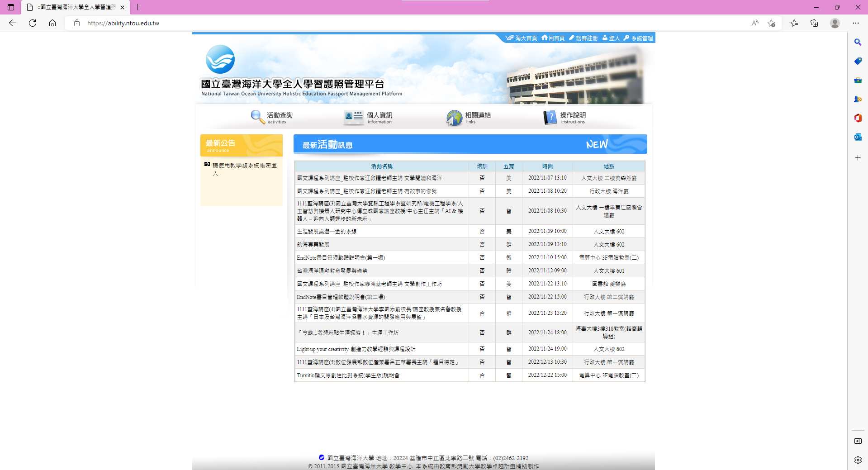The width and height of the screenshot is (868, 470).
Task: Click the 活動名稱 column header
Action: pos(382,166)
